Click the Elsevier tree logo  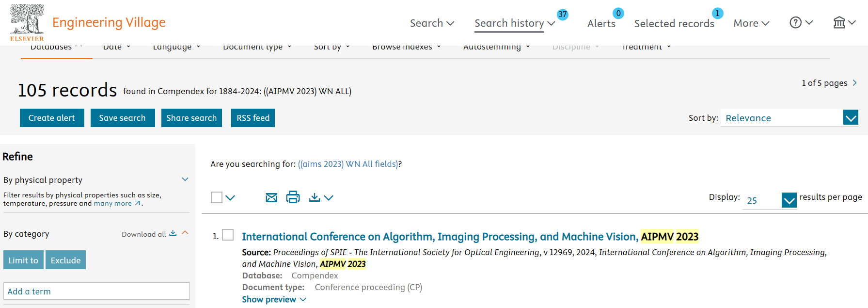[x=27, y=22]
